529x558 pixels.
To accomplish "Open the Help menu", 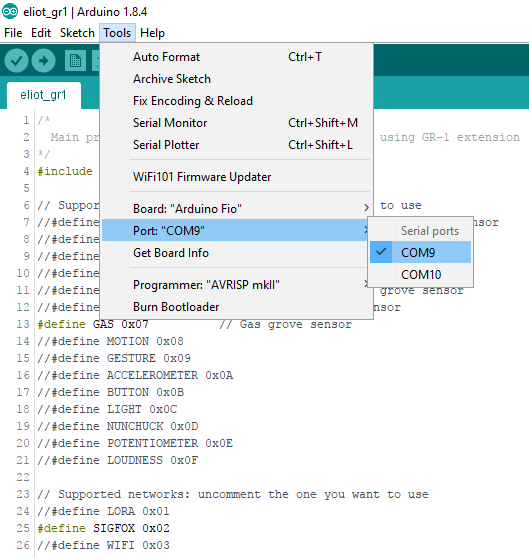I will tap(152, 33).
